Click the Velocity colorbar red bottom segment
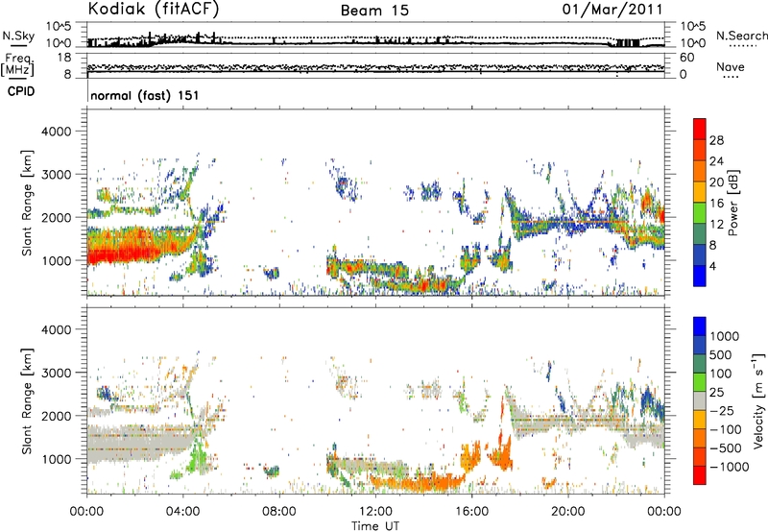768x532 pixels. [x=700, y=475]
